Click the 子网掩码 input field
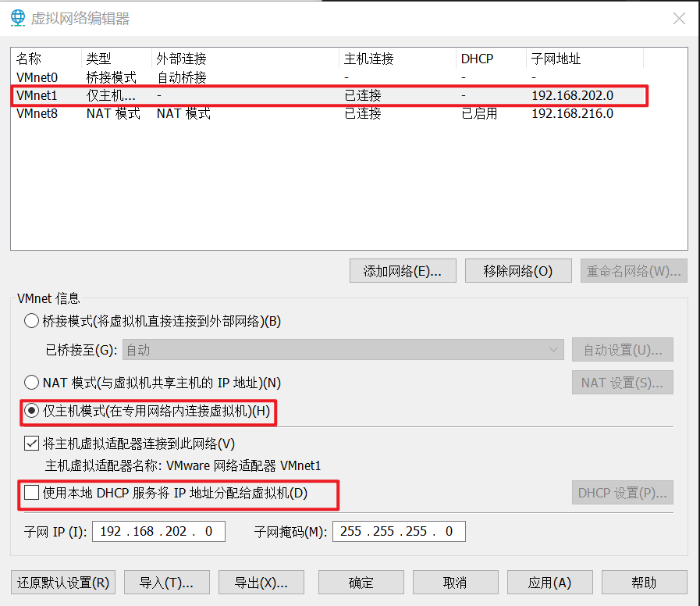This screenshot has width=700, height=606. tap(399, 531)
